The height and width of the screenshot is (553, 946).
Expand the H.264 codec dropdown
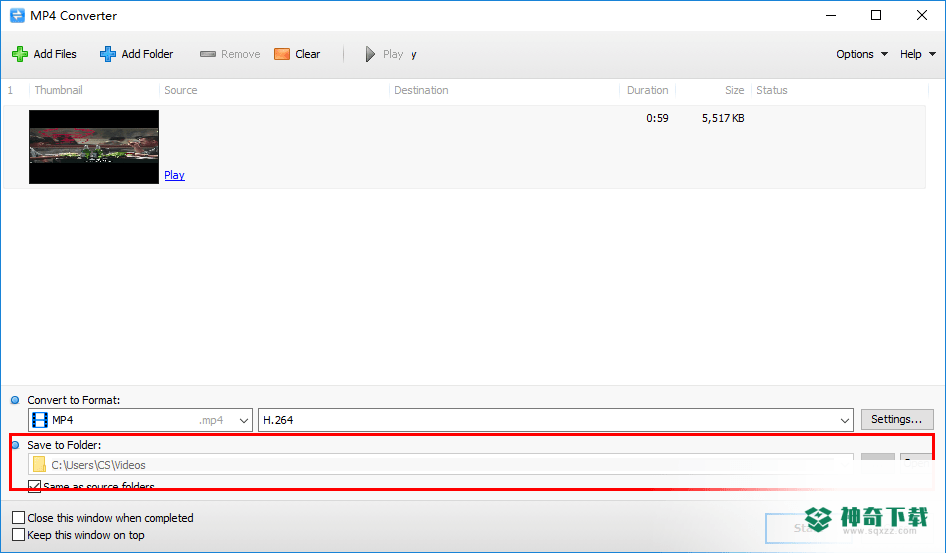pyautogui.click(x=845, y=420)
